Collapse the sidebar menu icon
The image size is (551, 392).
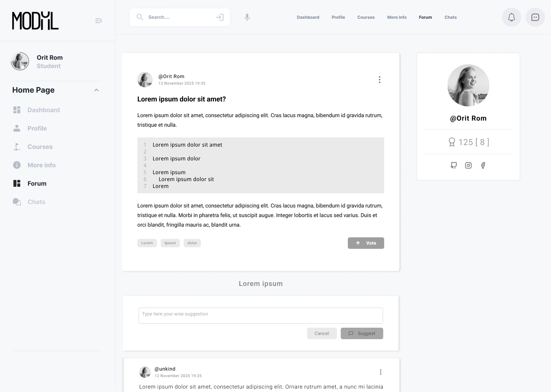tap(99, 21)
